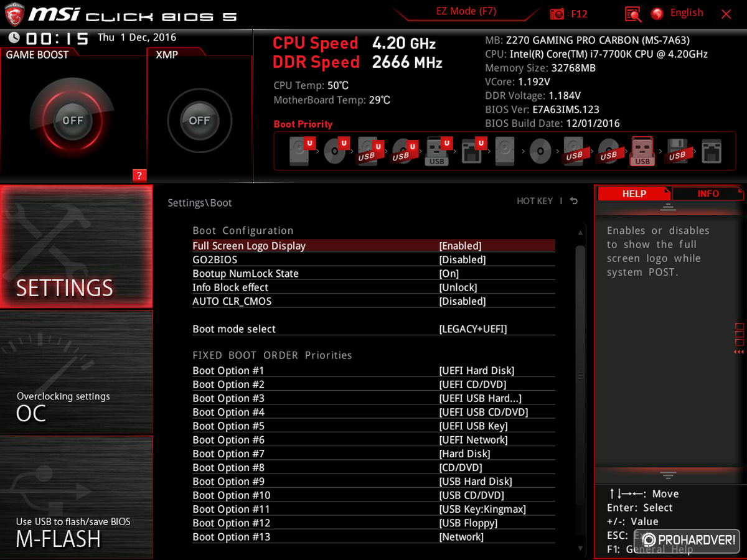This screenshot has height=560, width=747.
Task: Click the English language button
Action: [687, 13]
